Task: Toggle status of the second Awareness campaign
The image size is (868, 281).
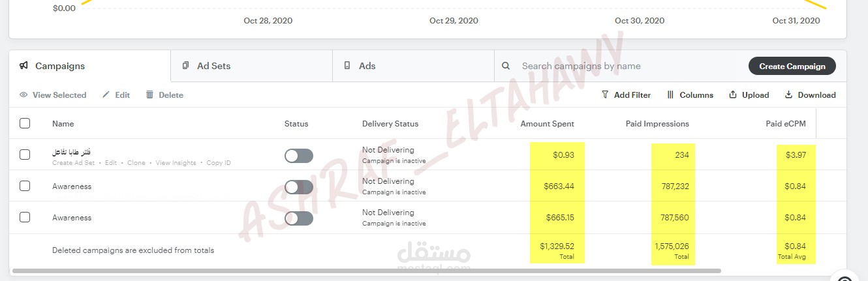Action: click(299, 218)
